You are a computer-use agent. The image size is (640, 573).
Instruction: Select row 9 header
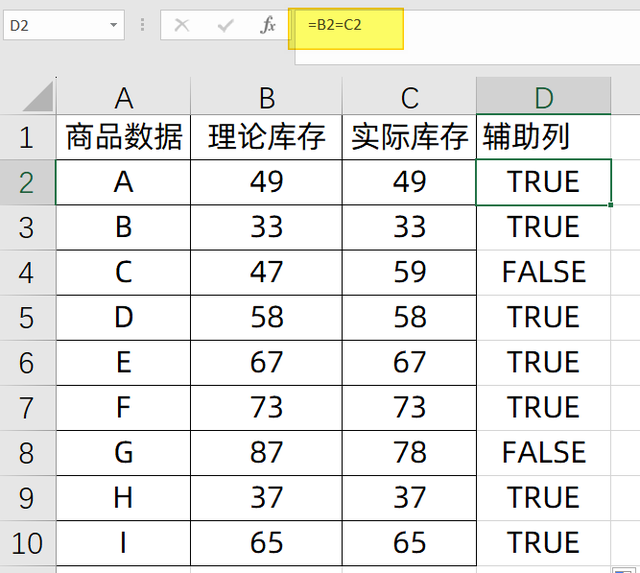pos(27,498)
